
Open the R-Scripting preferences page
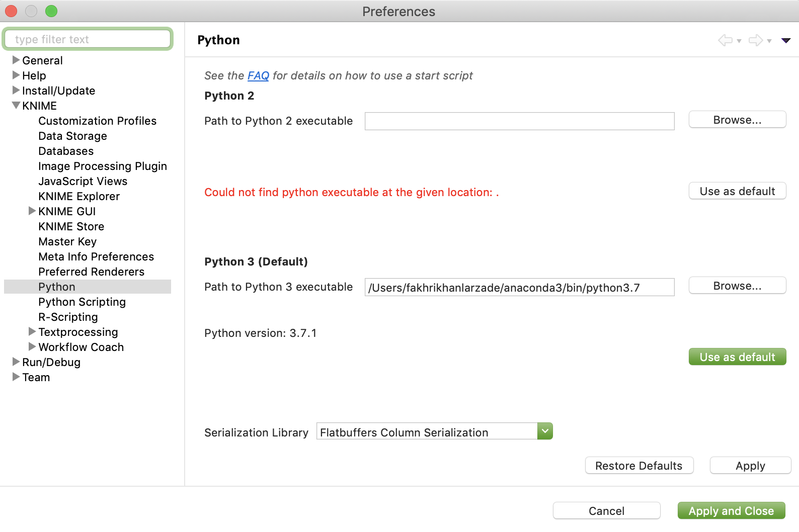click(68, 317)
